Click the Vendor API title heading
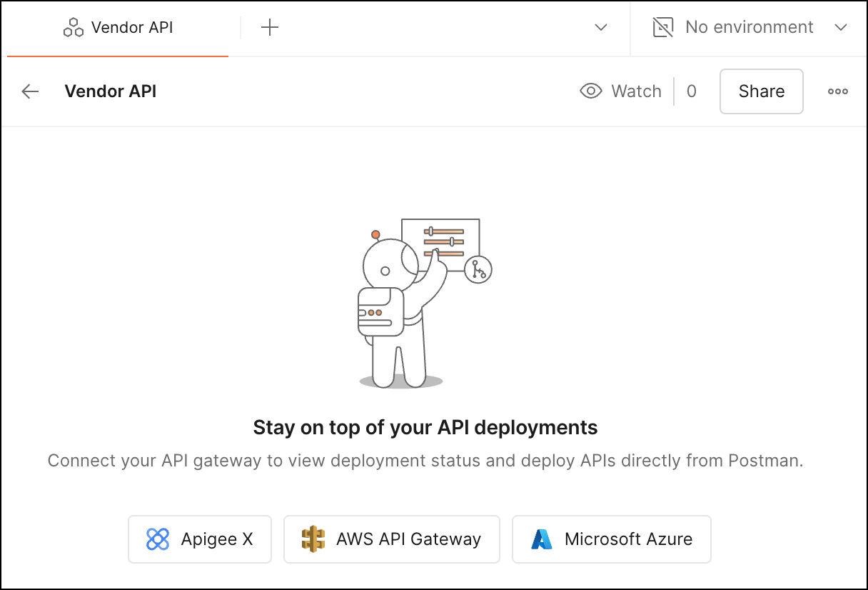868x590 pixels. pos(111,91)
